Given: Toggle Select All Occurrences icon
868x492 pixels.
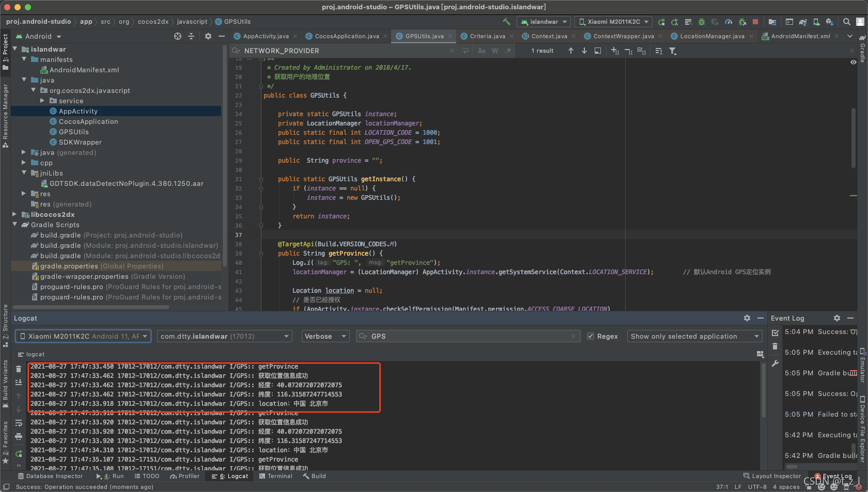Looking at the screenshot, I should [642, 51].
